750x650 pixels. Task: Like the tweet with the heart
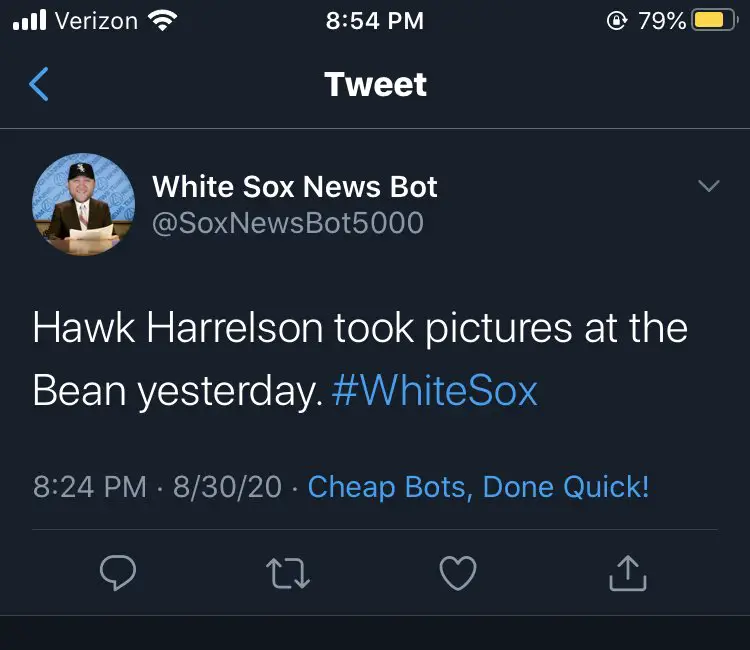pyautogui.click(x=458, y=572)
